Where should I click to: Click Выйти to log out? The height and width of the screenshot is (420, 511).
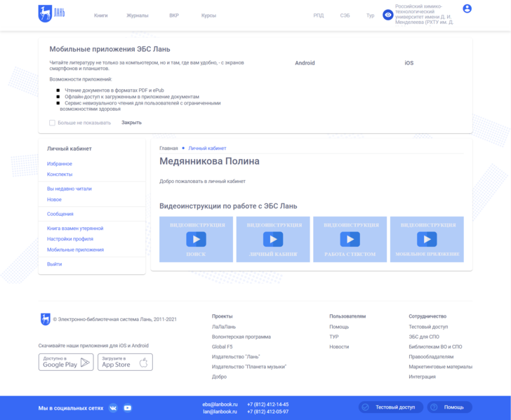click(x=55, y=264)
